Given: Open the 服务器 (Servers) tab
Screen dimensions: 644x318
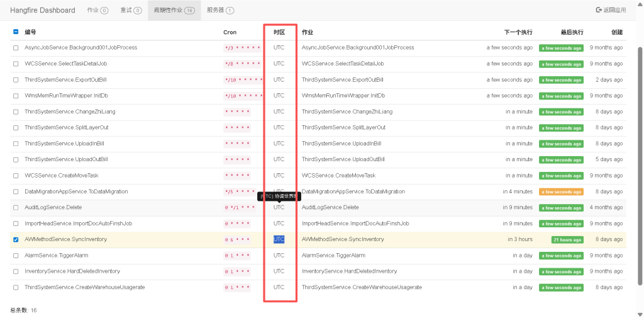Looking at the screenshot, I should click(221, 10).
